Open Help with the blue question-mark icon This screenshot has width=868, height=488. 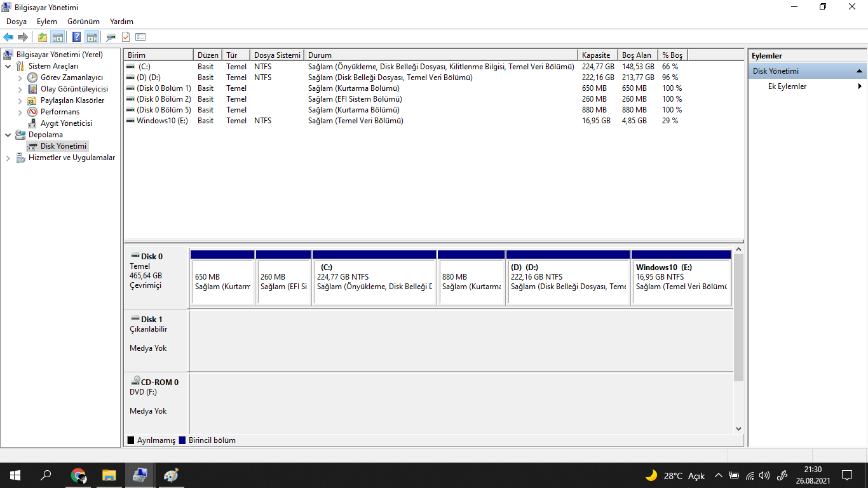click(77, 37)
